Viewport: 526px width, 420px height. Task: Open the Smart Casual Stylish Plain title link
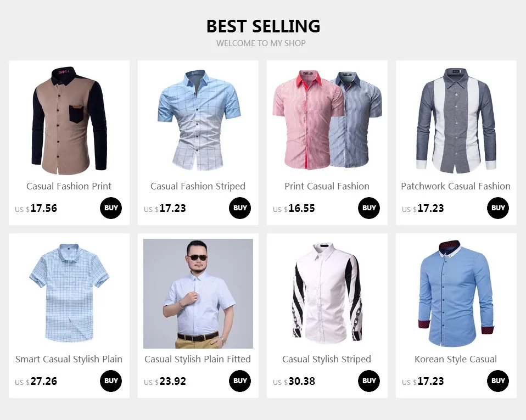69,359
